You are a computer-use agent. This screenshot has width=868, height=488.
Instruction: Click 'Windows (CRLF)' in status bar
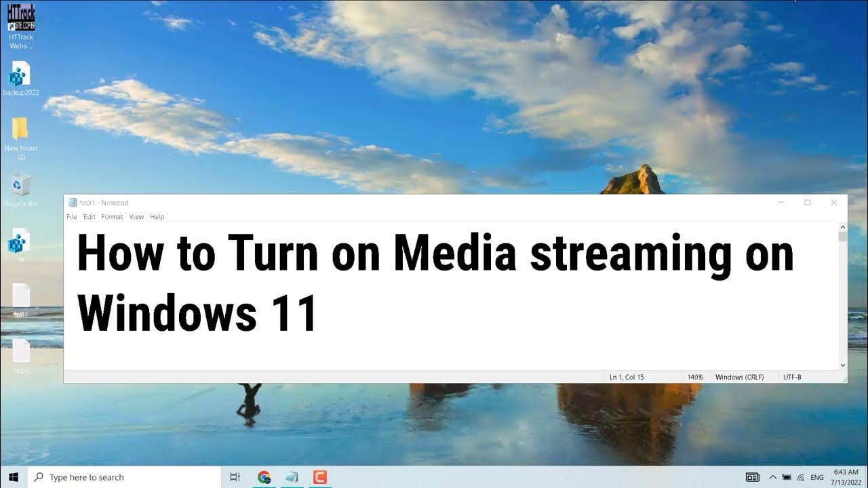click(x=739, y=377)
